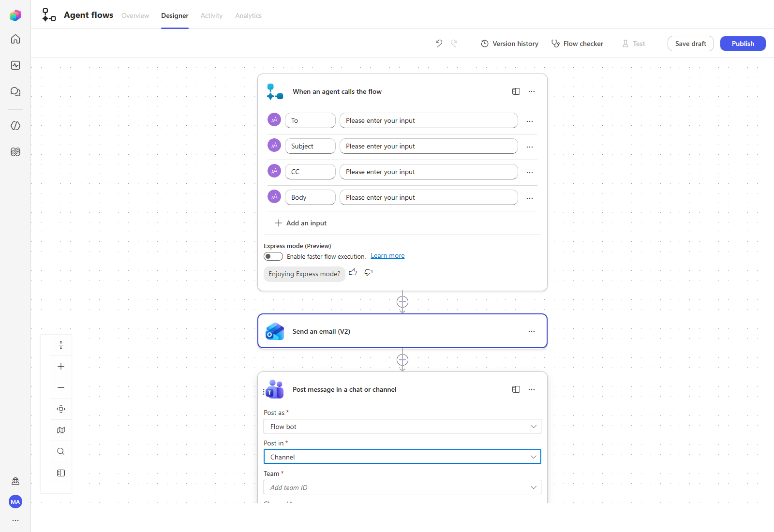Click the Save draft button
The height and width of the screenshot is (532, 774).
click(x=691, y=44)
